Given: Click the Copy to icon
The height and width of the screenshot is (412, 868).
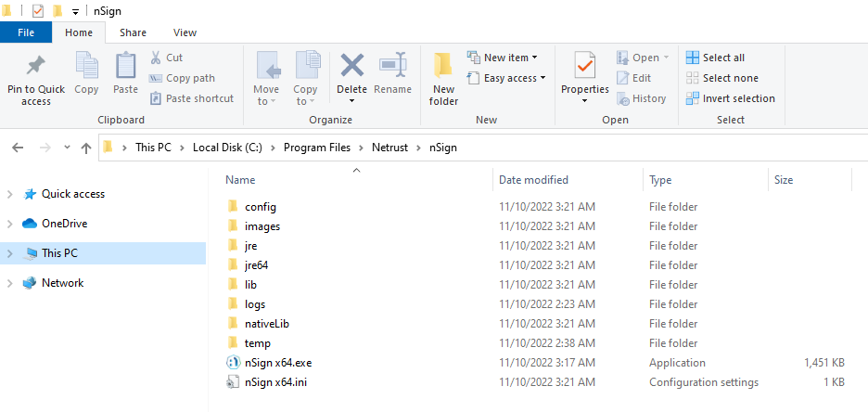Looking at the screenshot, I should 307,66.
